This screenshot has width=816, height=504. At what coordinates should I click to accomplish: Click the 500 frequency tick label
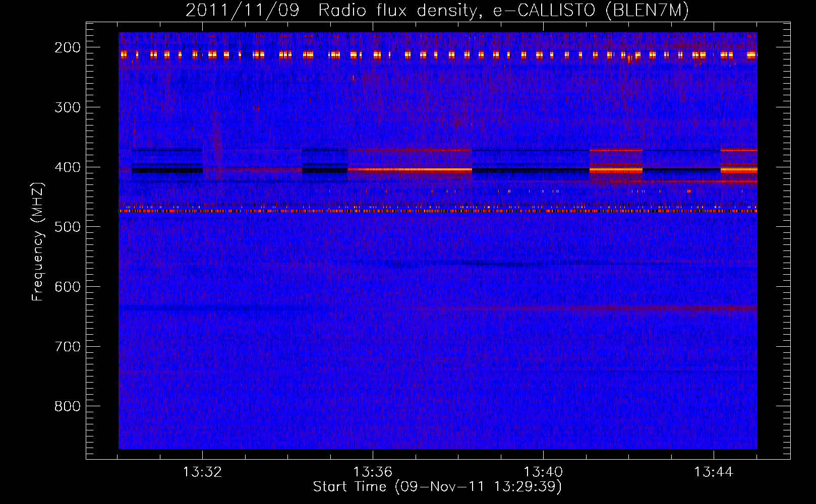(x=67, y=227)
